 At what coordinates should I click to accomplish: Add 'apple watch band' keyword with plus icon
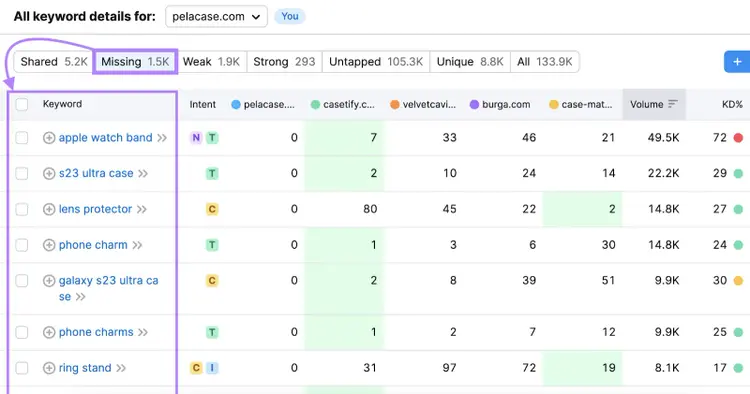click(49, 138)
